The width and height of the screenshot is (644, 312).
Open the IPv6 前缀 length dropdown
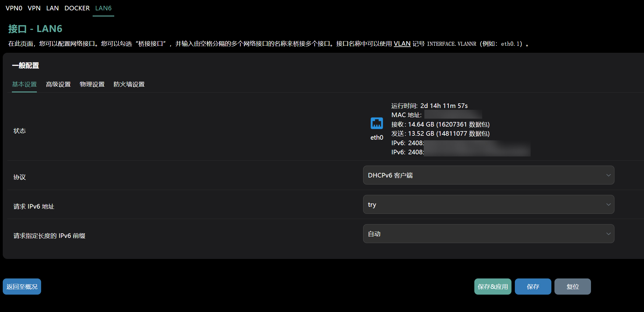(488, 234)
